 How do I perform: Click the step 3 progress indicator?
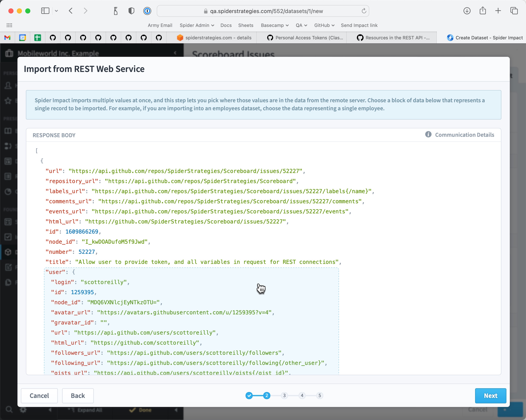[x=284, y=396]
